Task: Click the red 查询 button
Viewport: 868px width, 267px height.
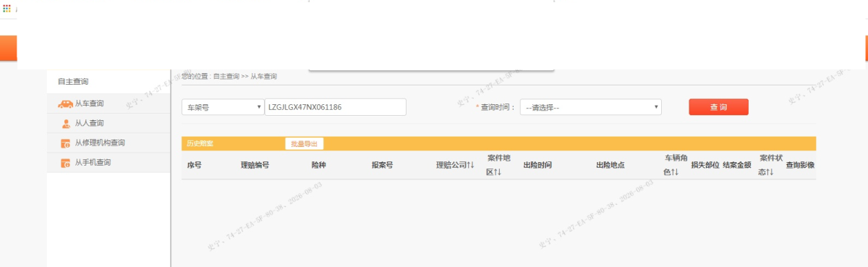Action: coord(718,107)
